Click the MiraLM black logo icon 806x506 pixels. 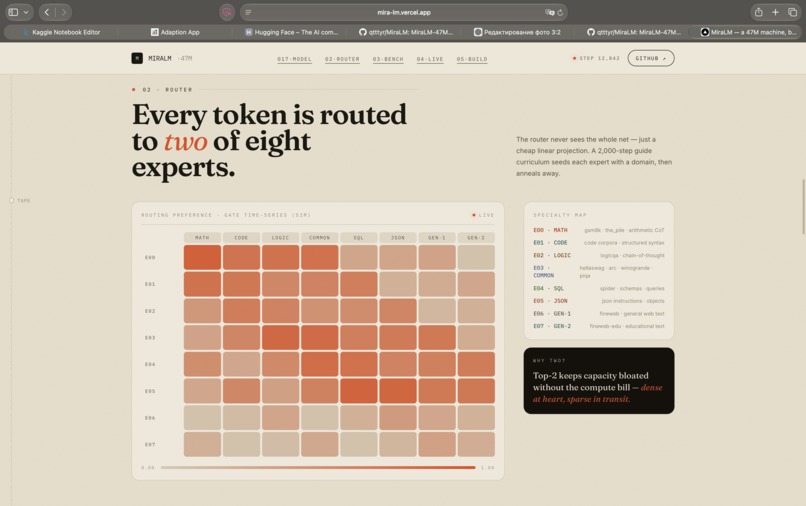(137, 58)
